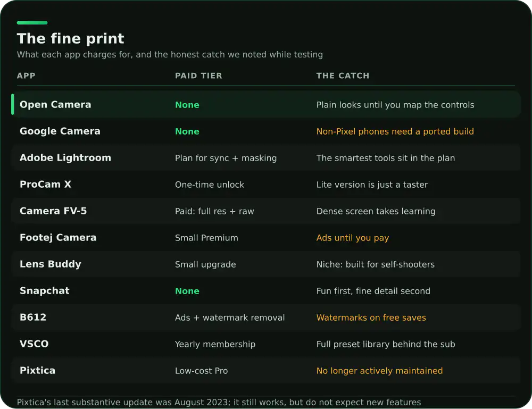
Task: Click the footnote about Pixtica's August 2023 update
Action: point(219,402)
